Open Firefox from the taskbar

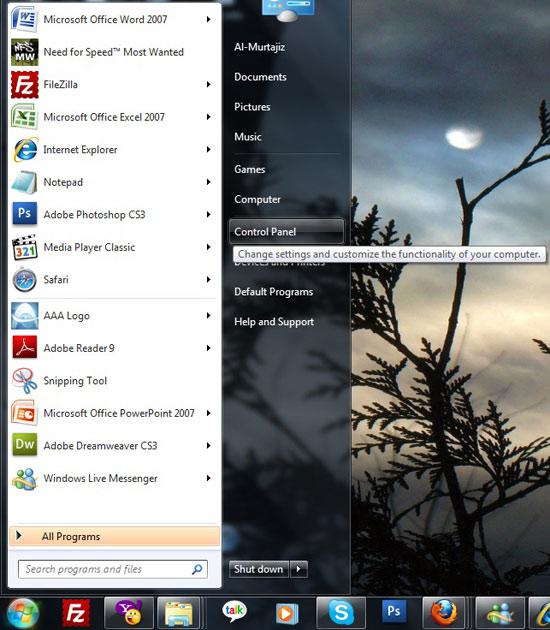click(x=444, y=614)
